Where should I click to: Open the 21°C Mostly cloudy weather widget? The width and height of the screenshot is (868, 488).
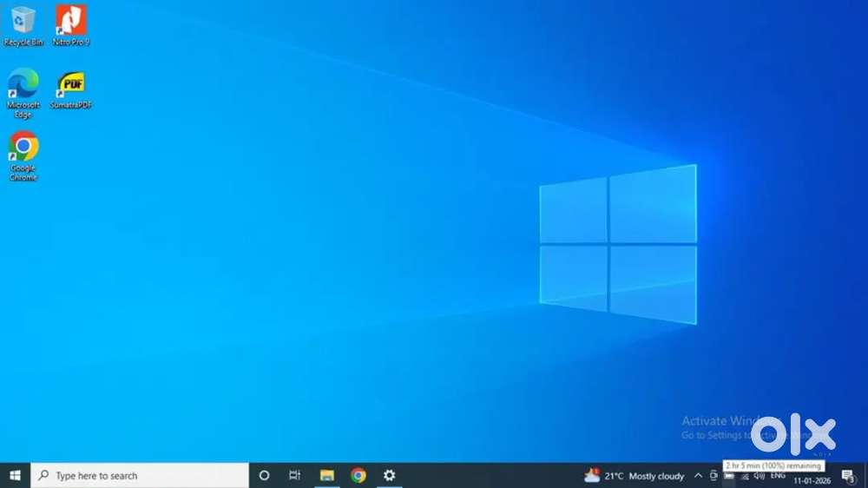click(x=635, y=476)
